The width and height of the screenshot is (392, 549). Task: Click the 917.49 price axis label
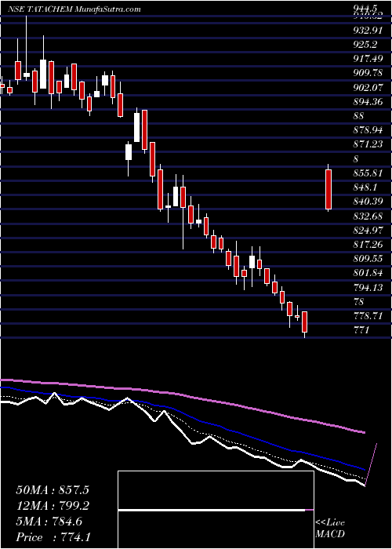(x=367, y=59)
